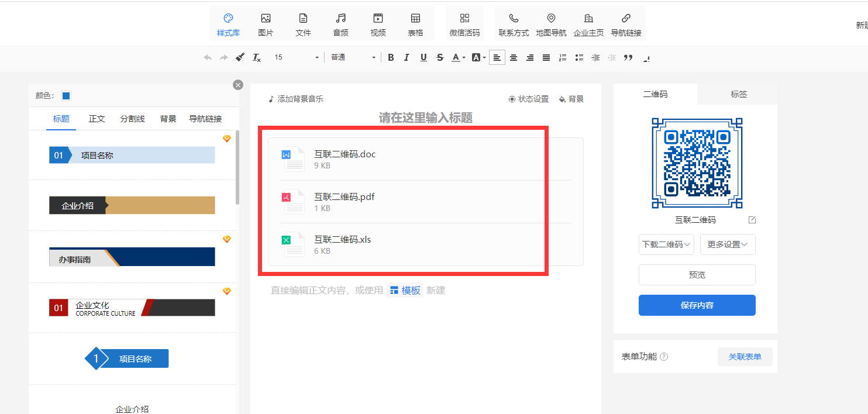
Task: Click the format painter brush icon
Action: coord(240,57)
